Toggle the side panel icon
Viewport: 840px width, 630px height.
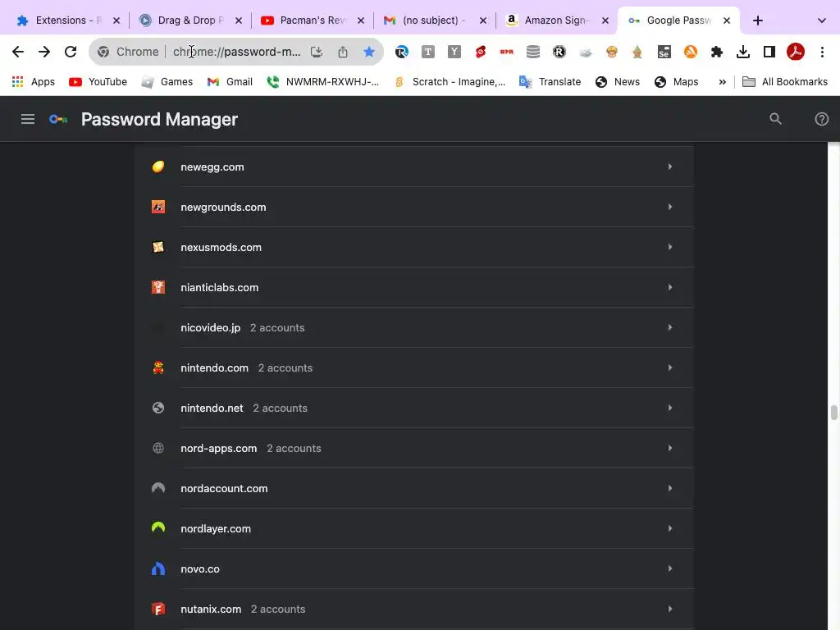coord(769,52)
